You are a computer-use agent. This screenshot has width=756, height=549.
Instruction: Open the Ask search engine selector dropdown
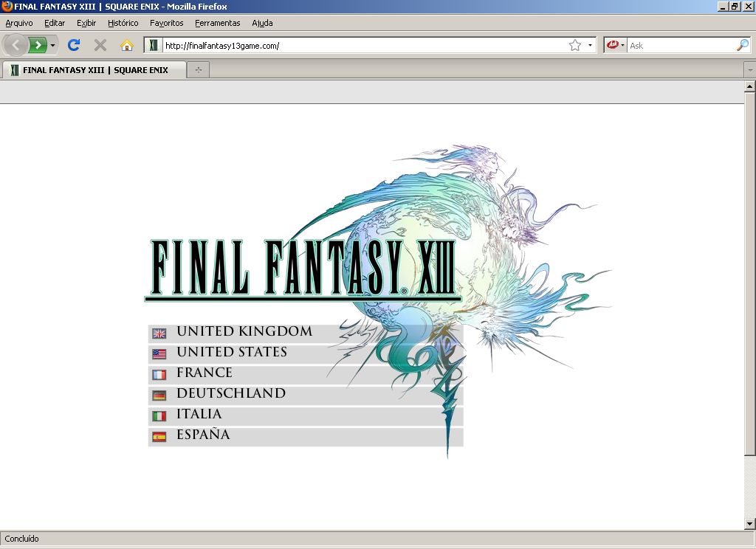615,45
